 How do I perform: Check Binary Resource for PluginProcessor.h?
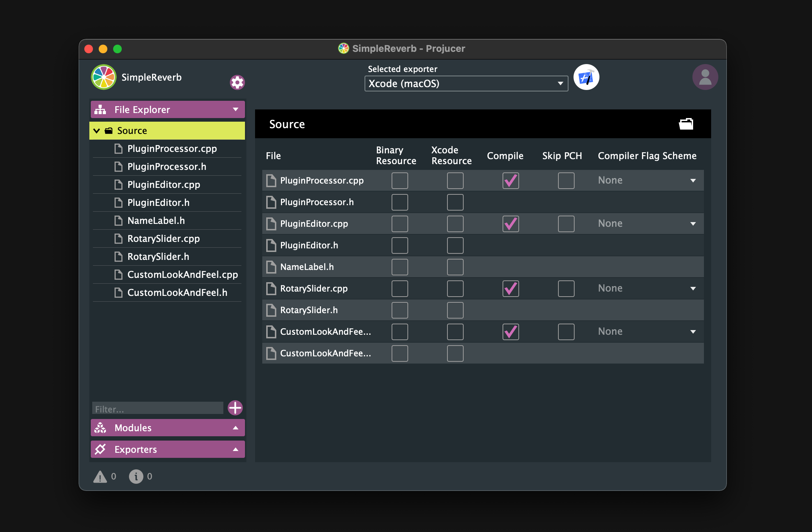tap(400, 202)
